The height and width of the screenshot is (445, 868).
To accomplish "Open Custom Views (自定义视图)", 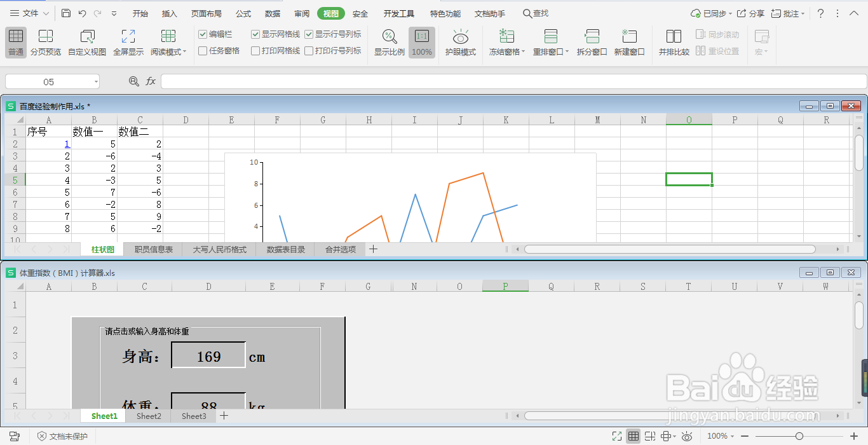I will click(x=87, y=42).
